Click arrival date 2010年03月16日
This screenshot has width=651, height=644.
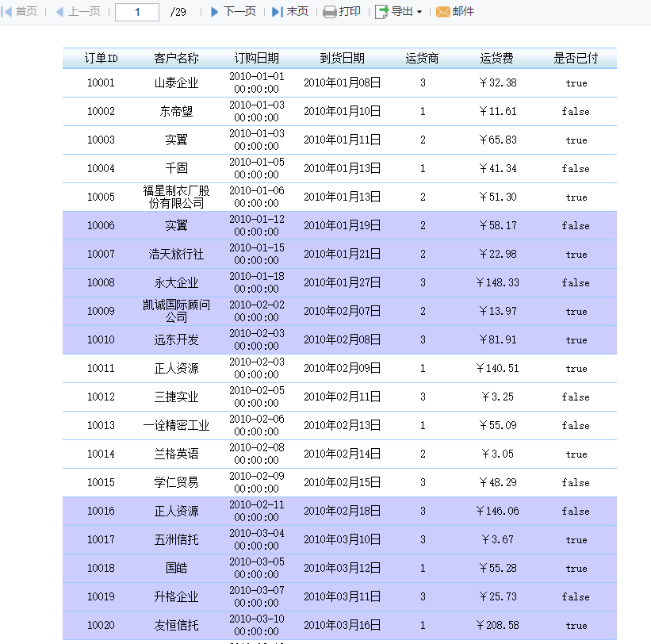[x=342, y=625]
